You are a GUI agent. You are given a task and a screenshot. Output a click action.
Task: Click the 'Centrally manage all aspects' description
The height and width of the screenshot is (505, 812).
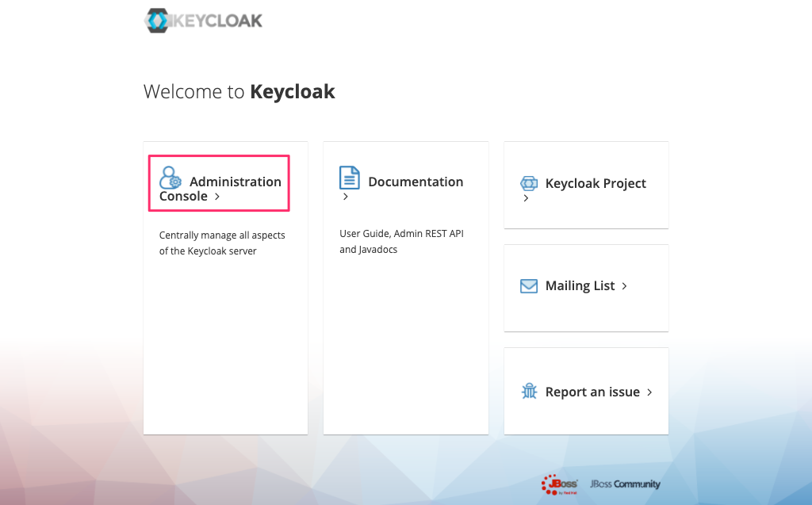point(222,243)
